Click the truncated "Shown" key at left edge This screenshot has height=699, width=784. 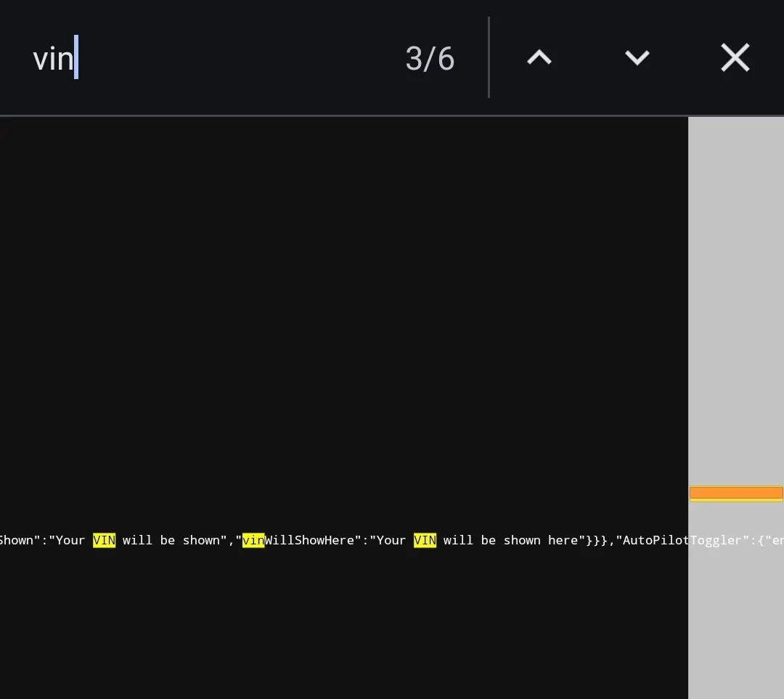[x=17, y=541]
